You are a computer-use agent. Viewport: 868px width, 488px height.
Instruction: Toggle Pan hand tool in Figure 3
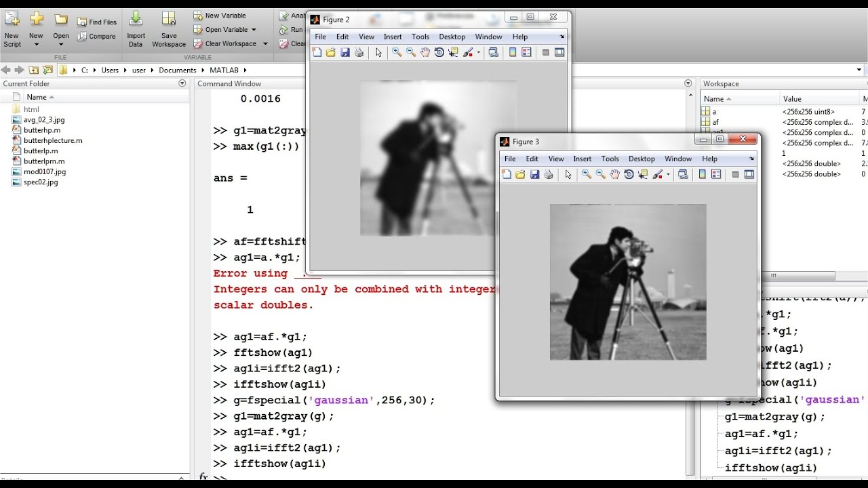(x=614, y=174)
